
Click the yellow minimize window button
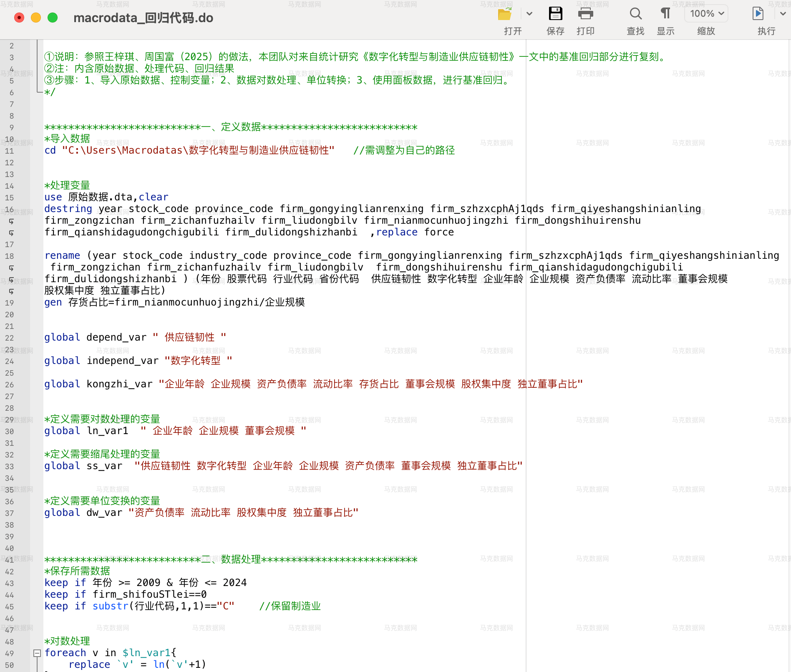pos(36,18)
